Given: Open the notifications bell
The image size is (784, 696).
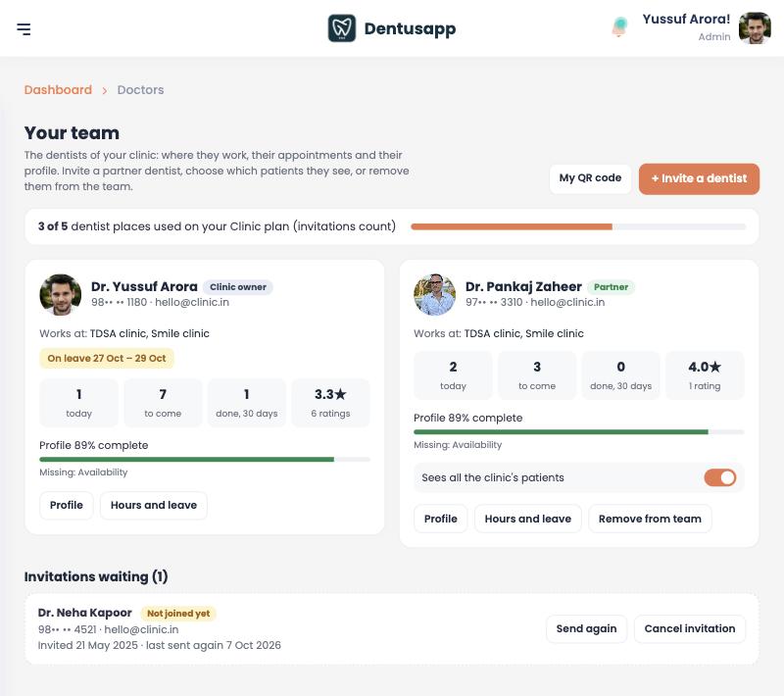Looking at the screenshot, I should click(x=620, y=26).
